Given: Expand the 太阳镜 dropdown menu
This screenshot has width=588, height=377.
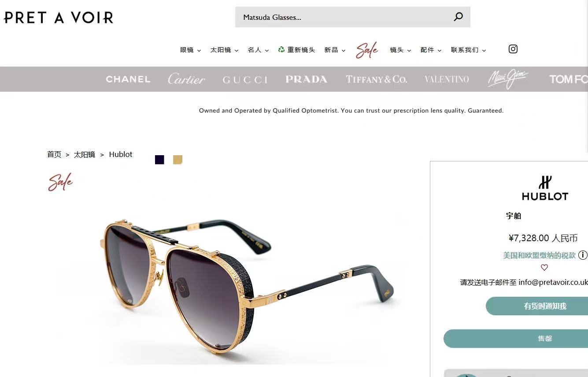Looking at the screenshot, I should pos(224,50).
